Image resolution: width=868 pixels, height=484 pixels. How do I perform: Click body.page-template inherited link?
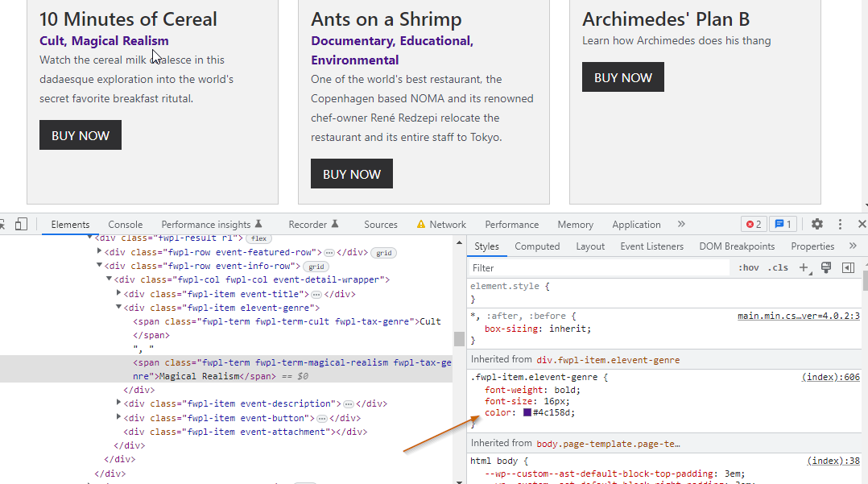click(608, 444)
